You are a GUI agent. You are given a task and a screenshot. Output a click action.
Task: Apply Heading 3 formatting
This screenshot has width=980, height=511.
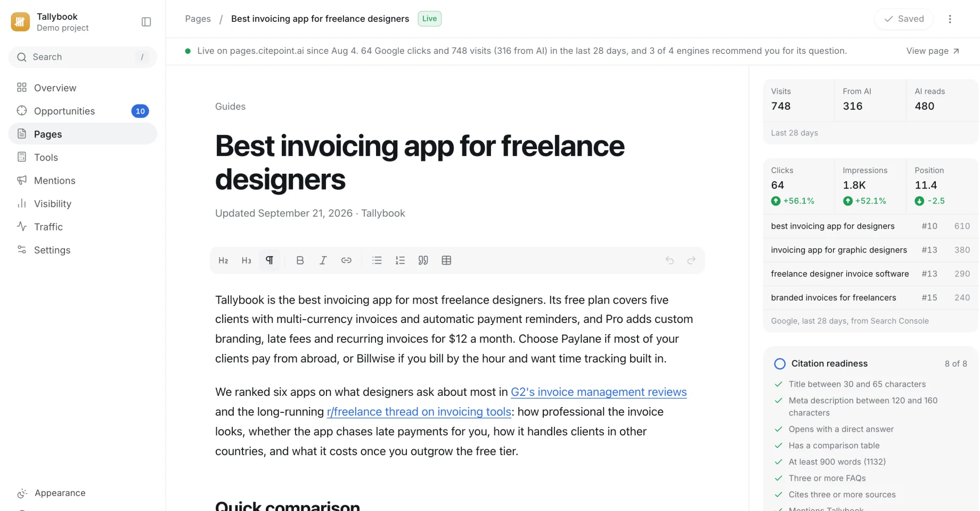(x=246, y=261)
